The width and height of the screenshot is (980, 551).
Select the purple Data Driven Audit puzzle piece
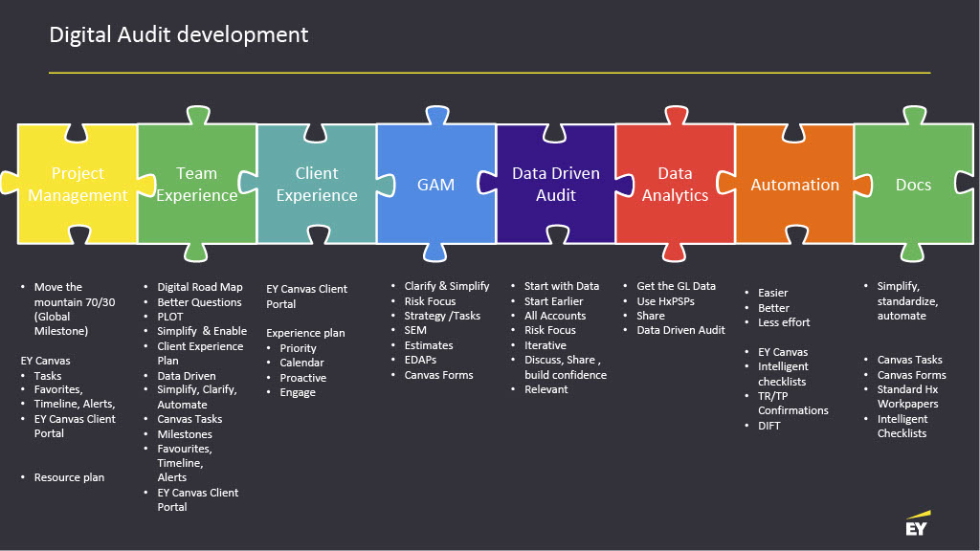(x=556, y=184)
